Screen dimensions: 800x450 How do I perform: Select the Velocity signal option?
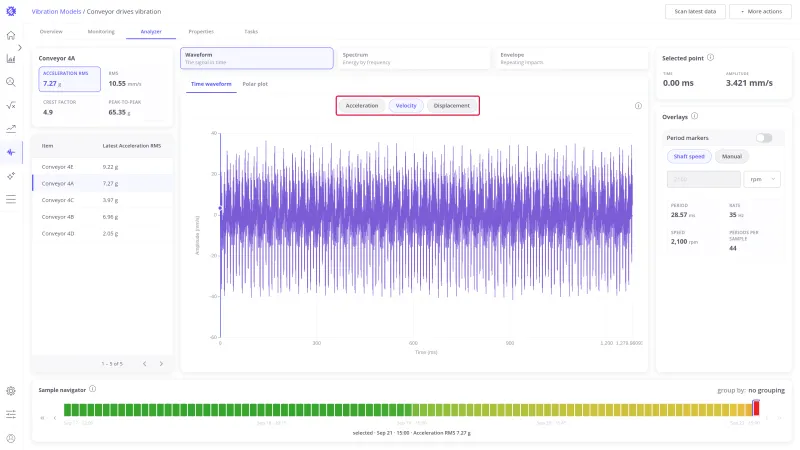pos(406,106)
